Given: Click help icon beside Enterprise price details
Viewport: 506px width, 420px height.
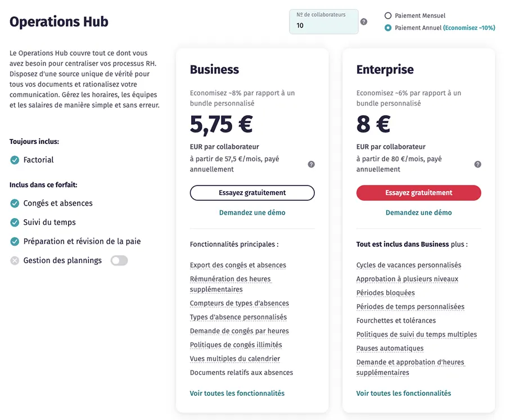Looking at the screenshot, I should tap(478, 164).
